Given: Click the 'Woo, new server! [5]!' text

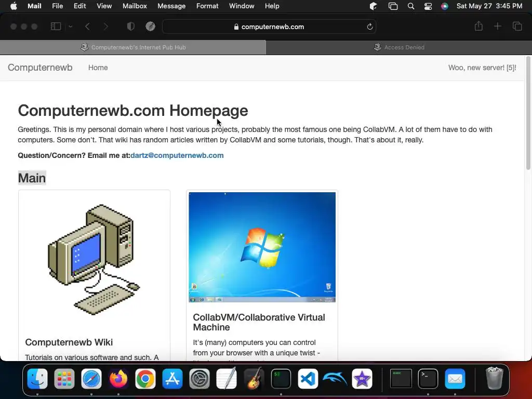Looking at the screenshot, I should click(482, 68).
